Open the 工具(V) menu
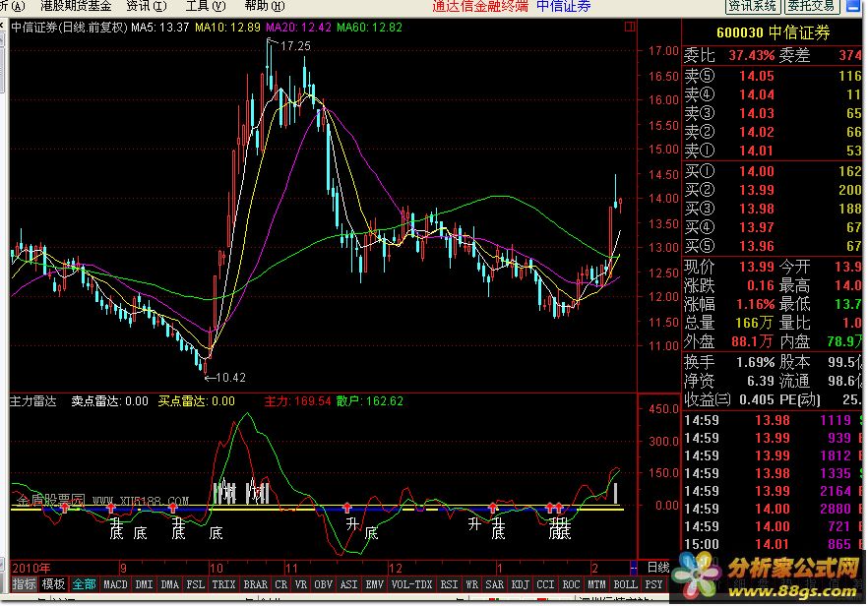The height and width of the screenshot is (606, 868). pyautogui.click(x=206, y=6)
